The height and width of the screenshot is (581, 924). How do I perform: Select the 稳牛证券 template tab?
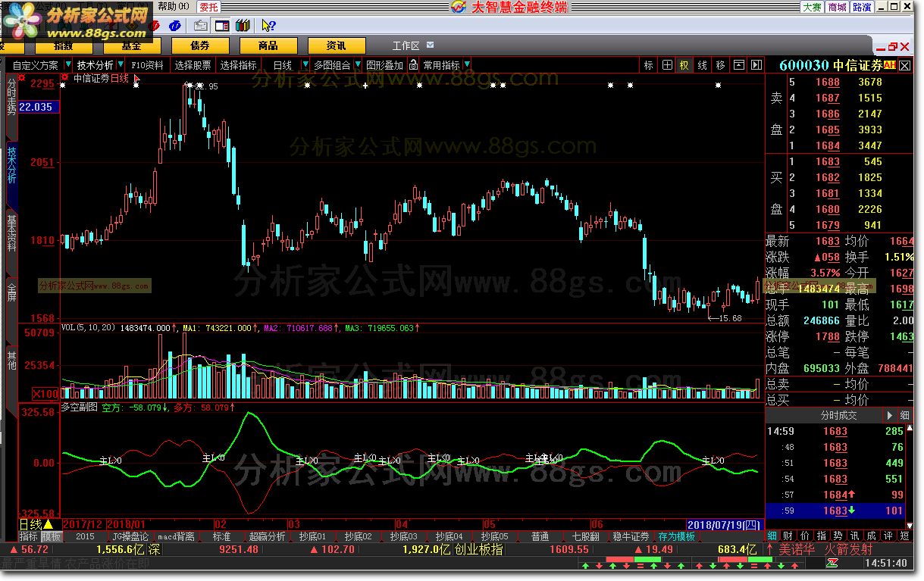pos(631,536)
